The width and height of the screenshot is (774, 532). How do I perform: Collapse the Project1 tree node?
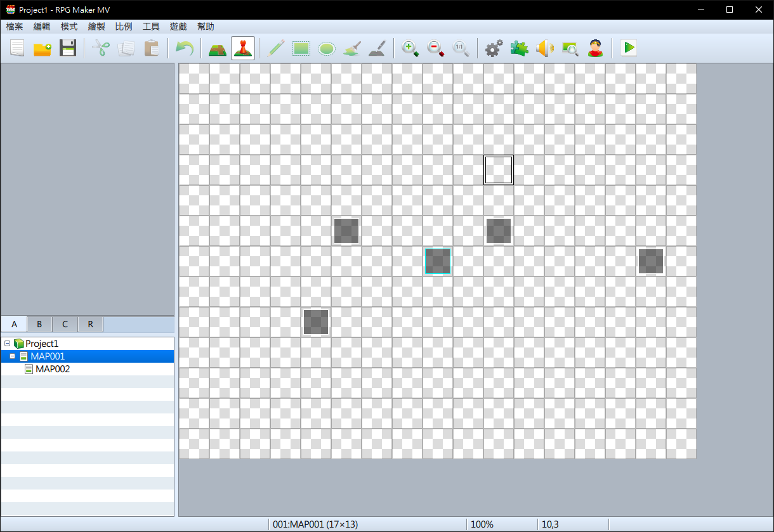[7, 344]
